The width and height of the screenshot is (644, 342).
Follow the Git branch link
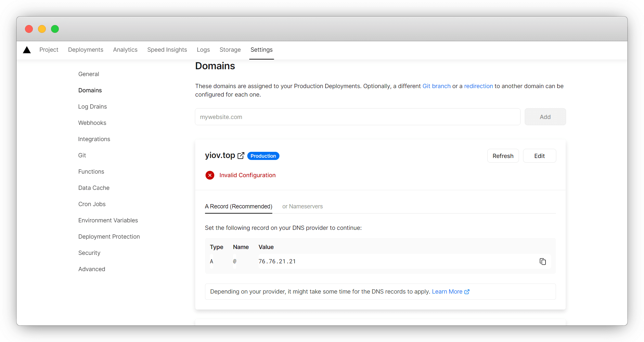tap(436, 86)
